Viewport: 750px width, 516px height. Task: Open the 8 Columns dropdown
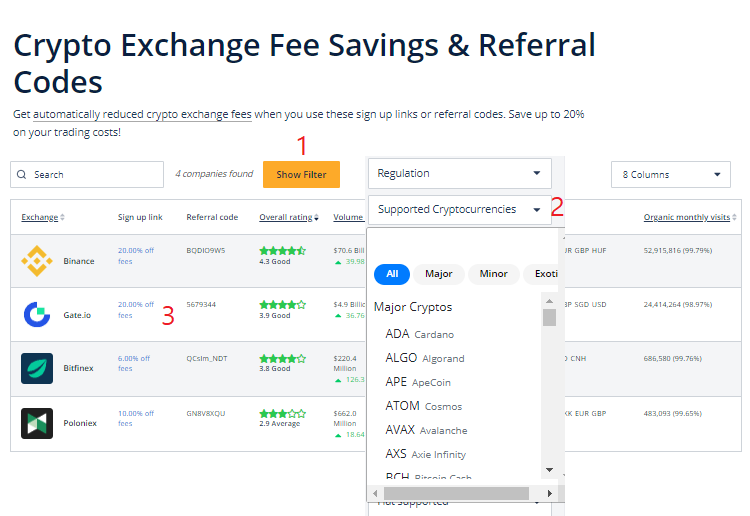(670, 174)
